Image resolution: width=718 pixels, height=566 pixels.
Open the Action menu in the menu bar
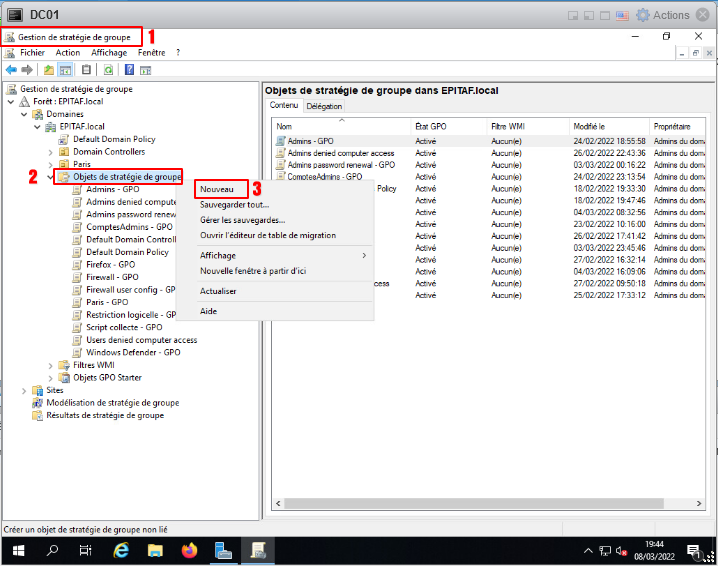(68, 52)
